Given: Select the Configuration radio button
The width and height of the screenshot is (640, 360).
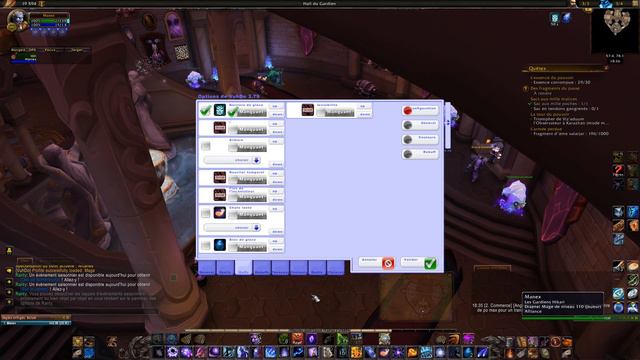Looking at the screenshot, I should [x=407, y=110].
